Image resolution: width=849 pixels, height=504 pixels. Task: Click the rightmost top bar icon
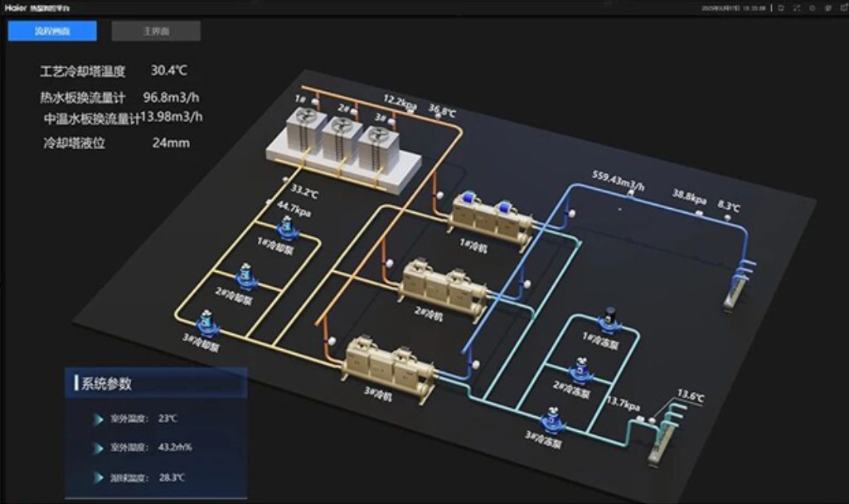842,8
